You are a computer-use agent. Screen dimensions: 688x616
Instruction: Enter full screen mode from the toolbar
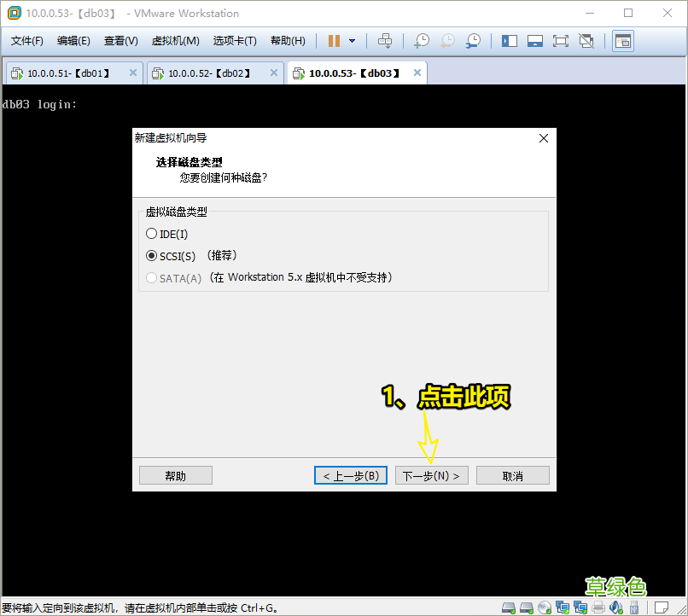pos(560,41)
